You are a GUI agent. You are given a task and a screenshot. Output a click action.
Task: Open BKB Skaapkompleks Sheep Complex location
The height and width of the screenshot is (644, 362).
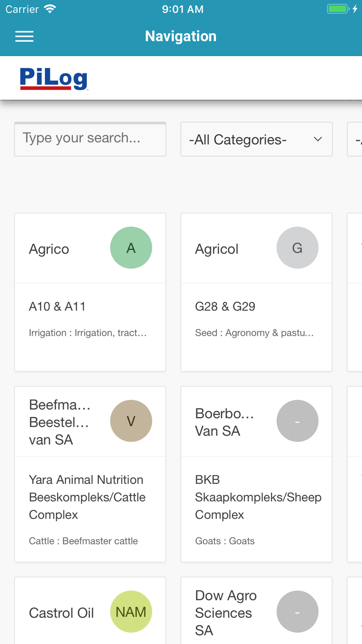click(258, 497)
